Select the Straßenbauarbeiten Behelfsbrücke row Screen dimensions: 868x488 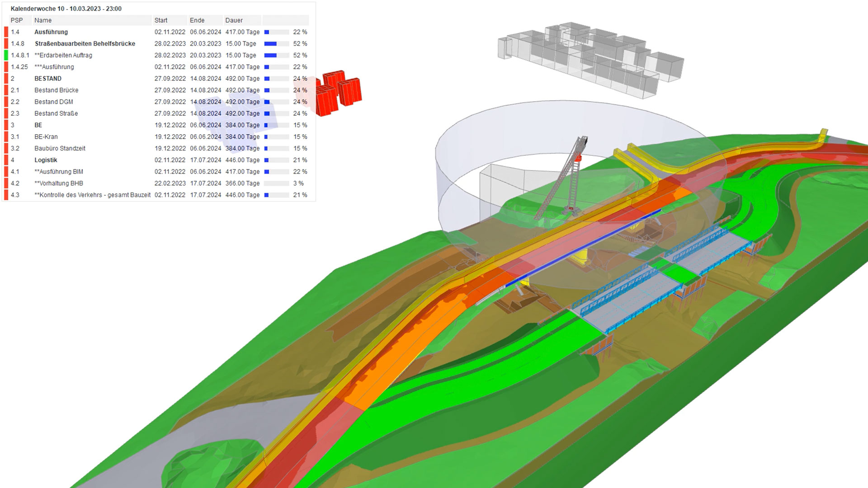[85, 44]
